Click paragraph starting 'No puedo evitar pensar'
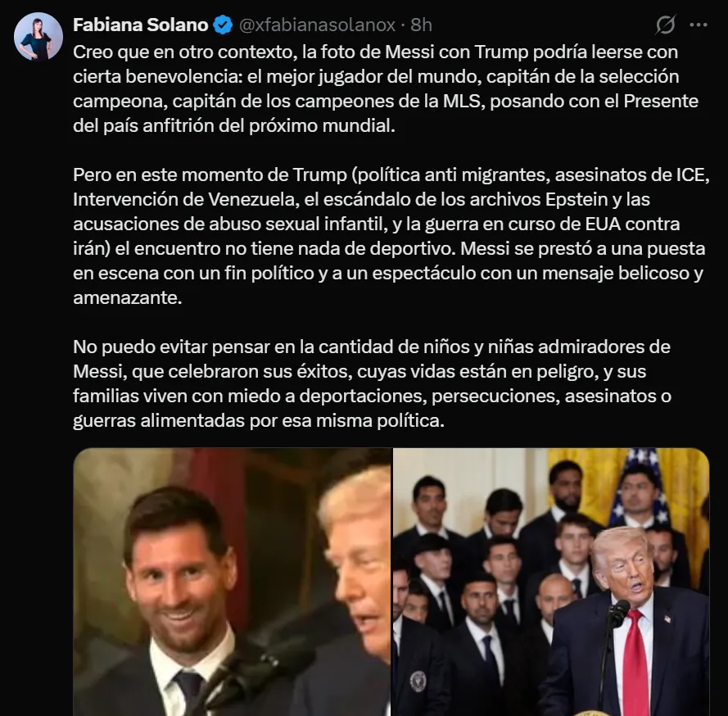Image resolution: width=728 pixels, height=716 pixels. (x=372, y=383)
